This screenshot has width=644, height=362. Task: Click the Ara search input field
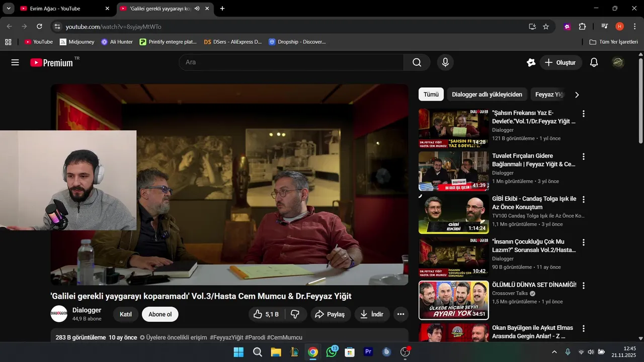[291, 62]
